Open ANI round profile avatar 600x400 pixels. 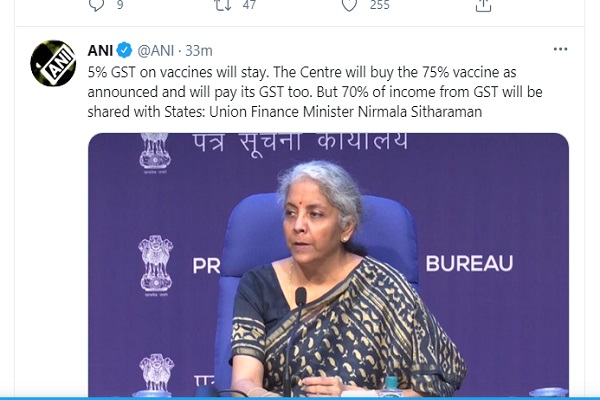[x=53, y=63]
